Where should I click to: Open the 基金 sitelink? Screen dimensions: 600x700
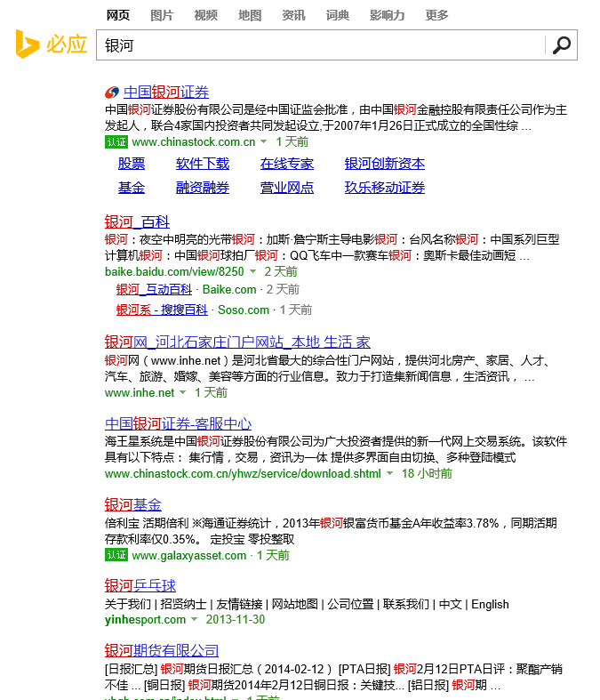pos(132,188)
